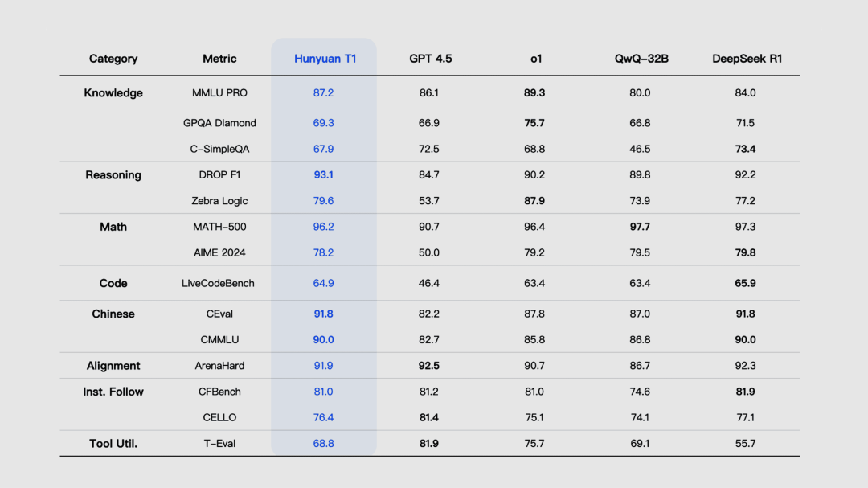Click GPT 4.5's ArenaHard score 92.5

429,366
